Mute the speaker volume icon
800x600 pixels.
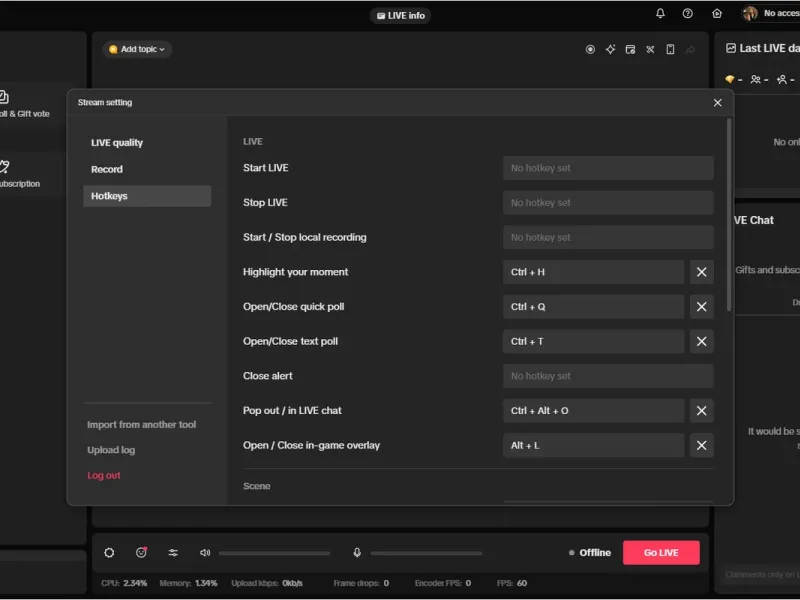click(205, 553)
